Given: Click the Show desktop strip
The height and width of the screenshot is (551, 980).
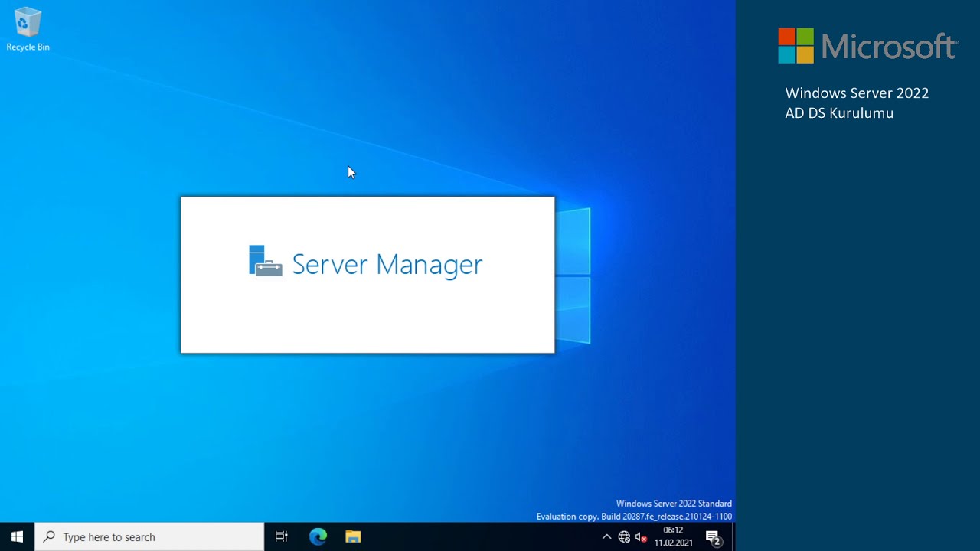Looking at the screenshot, I should coord(733,537).
